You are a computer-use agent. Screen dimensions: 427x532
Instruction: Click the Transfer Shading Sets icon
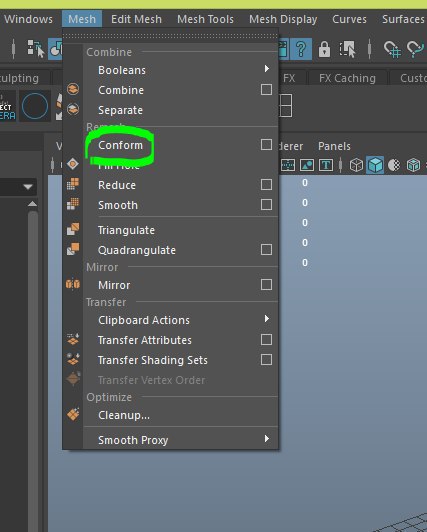pyautogui.click(x=73, y=359)
